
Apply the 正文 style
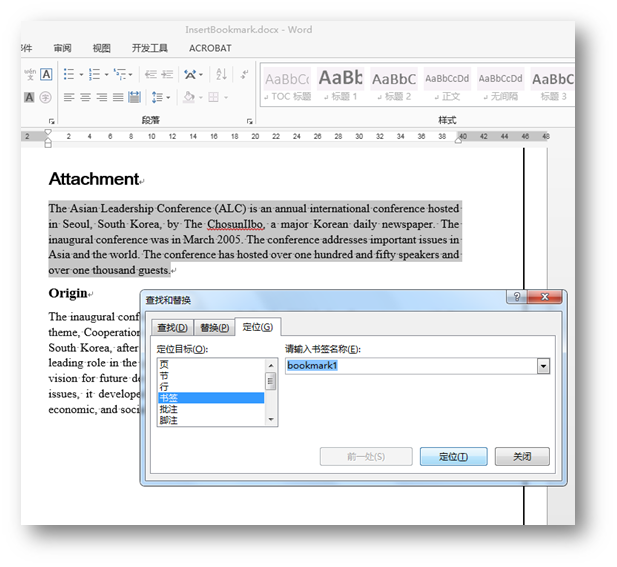pyautogui.click(x=447, y=85)
